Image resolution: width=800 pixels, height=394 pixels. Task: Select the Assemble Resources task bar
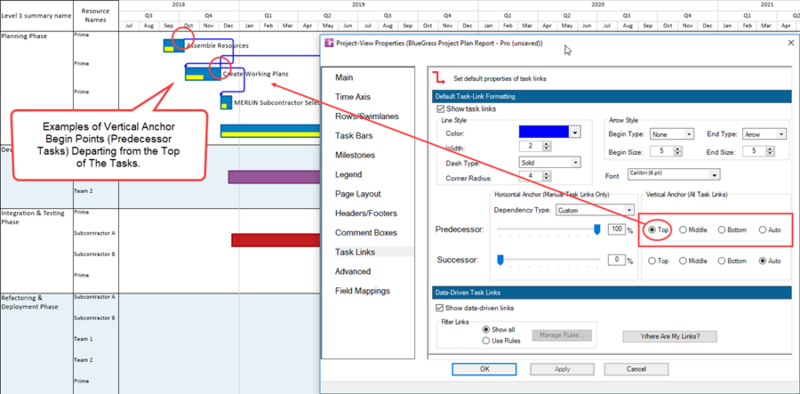[173, 45]
